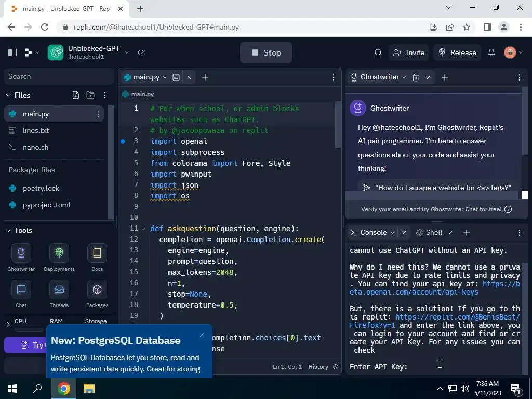Viewport: 532px width, 399px height.
Task: Open the replit BenisBest Firefox link
Action: click(x=435, y=321)
